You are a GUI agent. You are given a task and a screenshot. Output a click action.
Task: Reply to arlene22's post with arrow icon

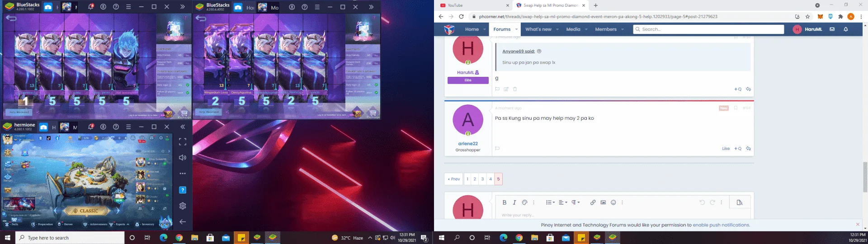click(x=748, y=149)
